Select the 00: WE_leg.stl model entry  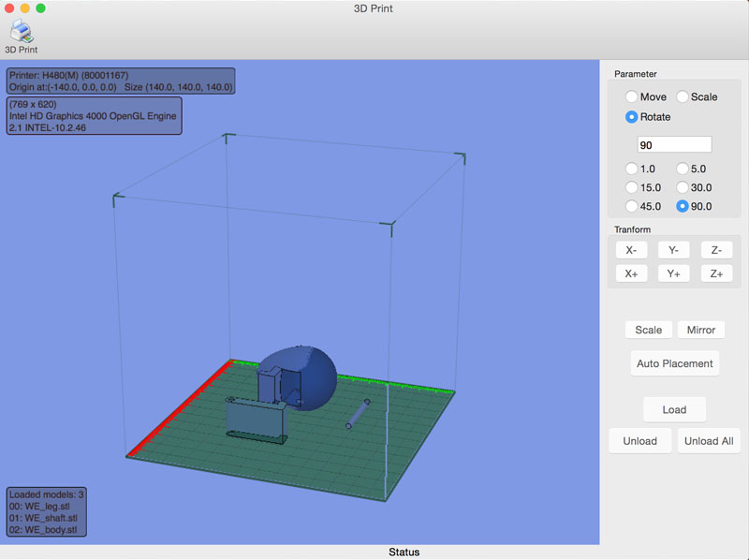(39, 506)
